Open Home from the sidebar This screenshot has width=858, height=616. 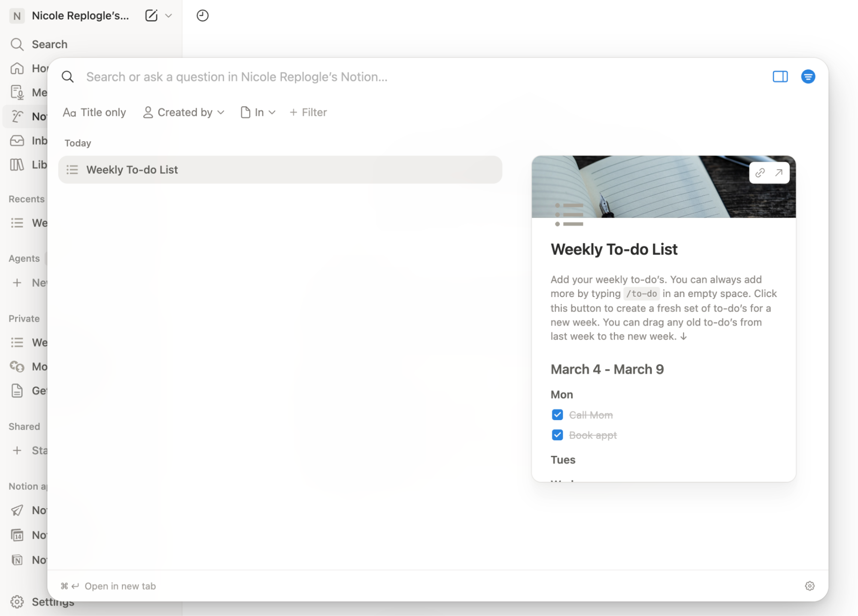[x=17, y=68]
